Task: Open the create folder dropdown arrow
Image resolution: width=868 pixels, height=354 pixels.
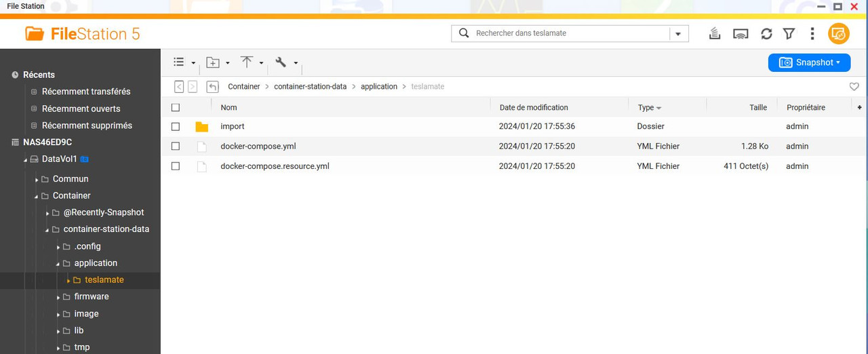Action: point(227,63)
